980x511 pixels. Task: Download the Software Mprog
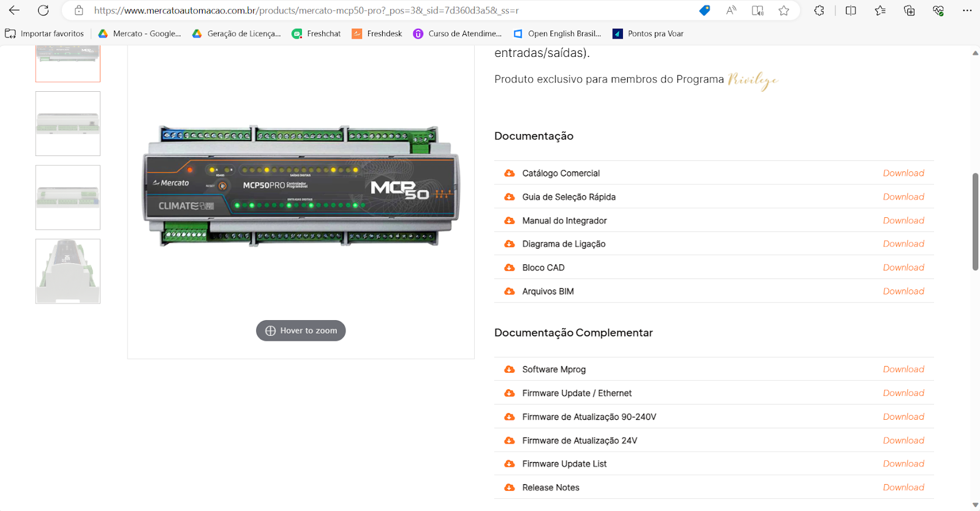(x=903, y=369)
